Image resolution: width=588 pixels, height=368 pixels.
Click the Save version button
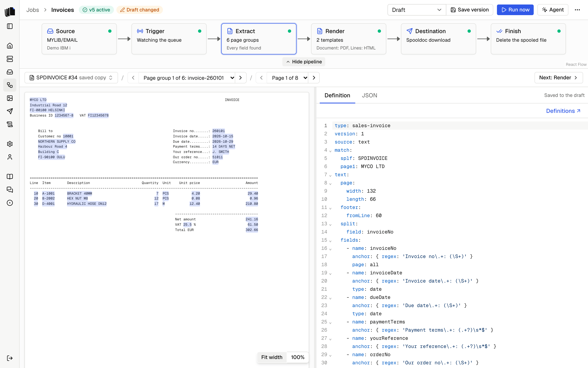pos(469,10)
